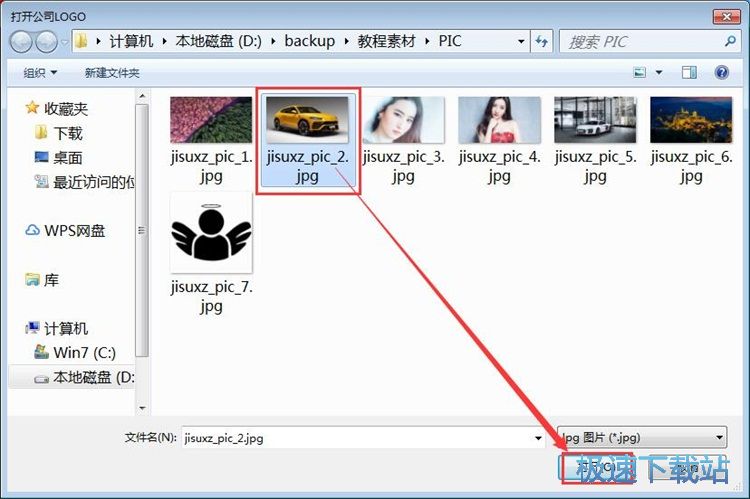
Task: Click the 计算机 computer icon in sidebar
Action: (x=33, y=328)
